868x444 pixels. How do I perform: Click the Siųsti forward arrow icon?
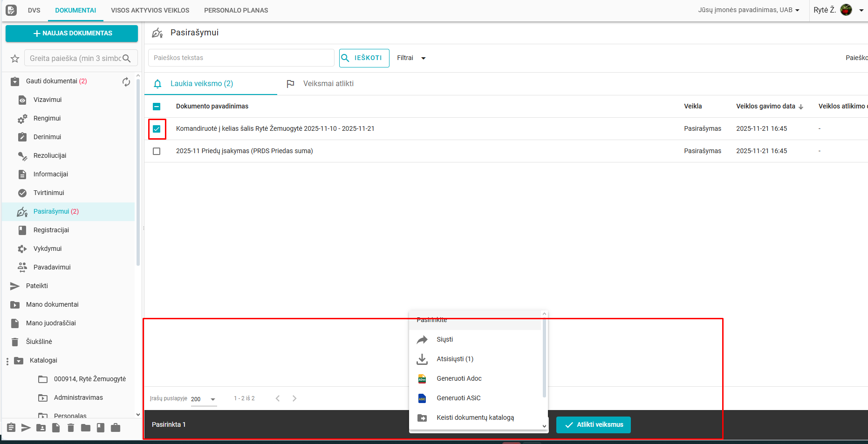pyautogui.click(x=422, y=340)
